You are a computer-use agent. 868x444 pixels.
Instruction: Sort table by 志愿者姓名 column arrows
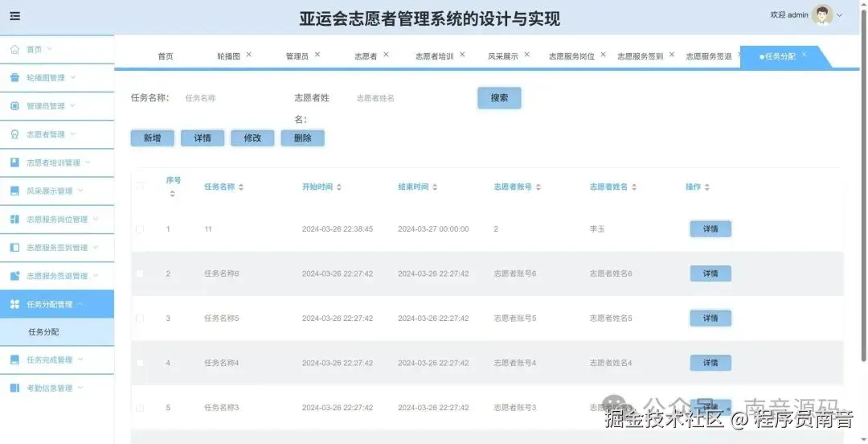pos(634,187)
